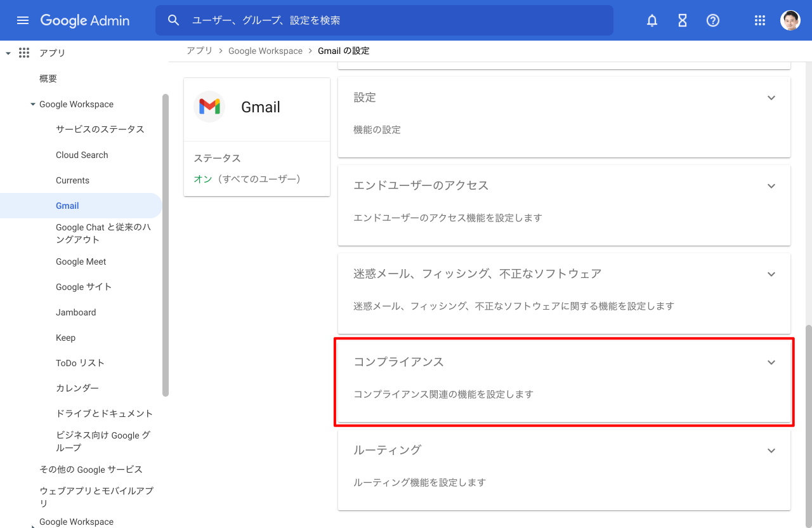Select サービスのステータス in sidebar
The image size is (812, 528).
[x=100, y=129]
